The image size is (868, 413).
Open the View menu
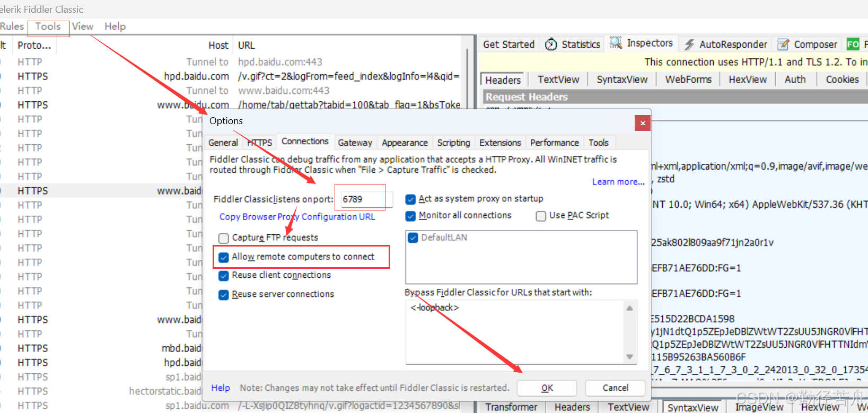(83, 27)
